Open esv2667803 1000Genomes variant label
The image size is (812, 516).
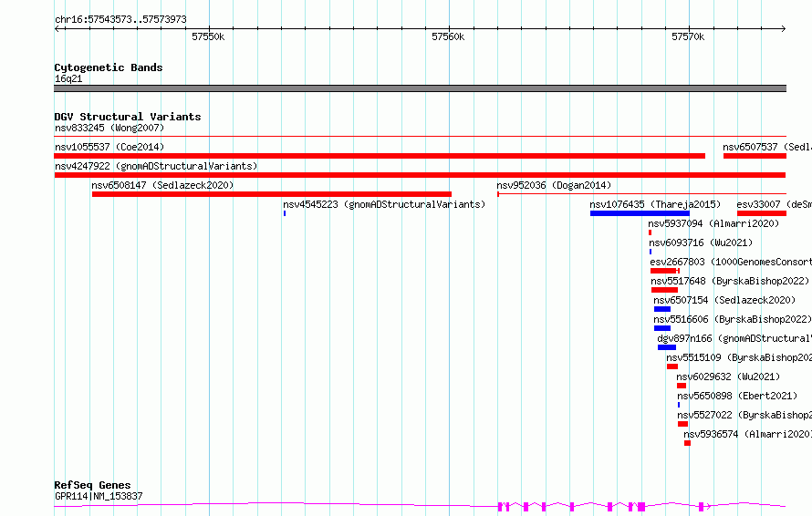731,262
